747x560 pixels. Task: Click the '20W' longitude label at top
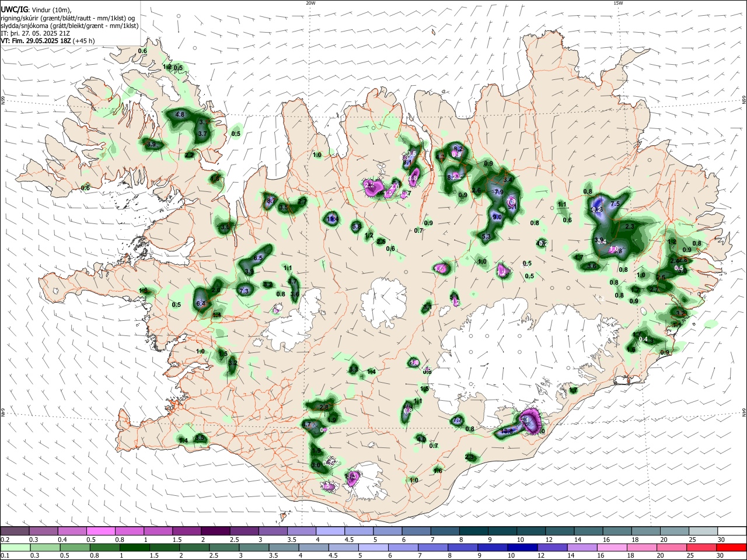(x=310, y=3)
